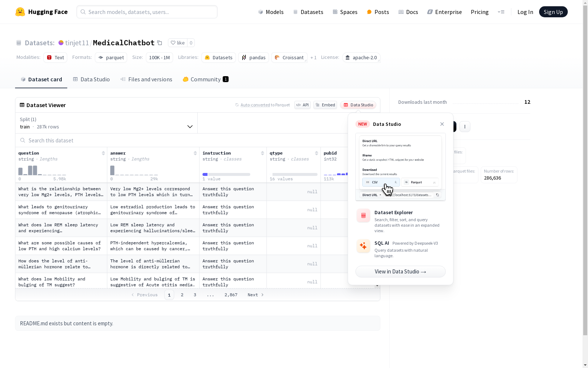Click the qtype classes bar
This screenshot has width=588, height=368.
(295, 174)
